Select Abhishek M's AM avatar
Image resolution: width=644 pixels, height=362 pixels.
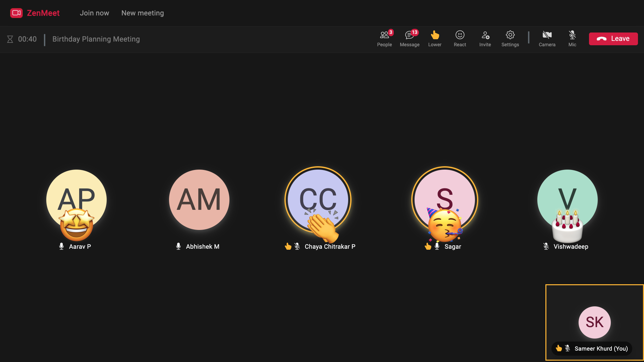tap(199, 200)
